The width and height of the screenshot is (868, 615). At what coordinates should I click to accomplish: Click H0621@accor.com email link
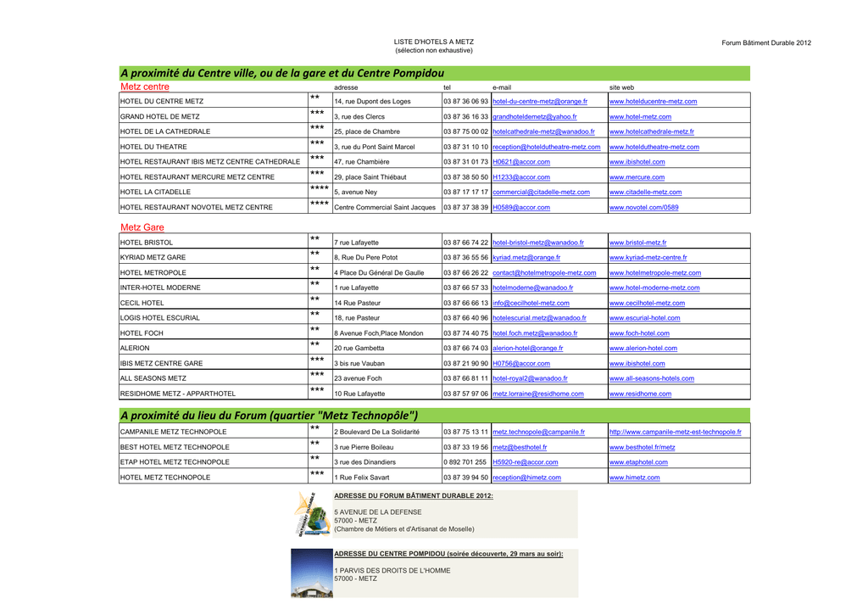(521, 162)
